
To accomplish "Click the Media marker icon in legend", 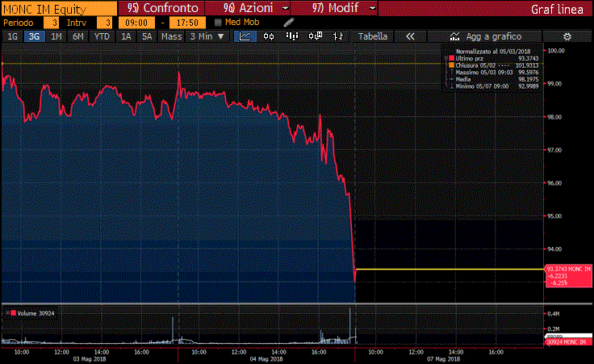I will tap(451, 79).
